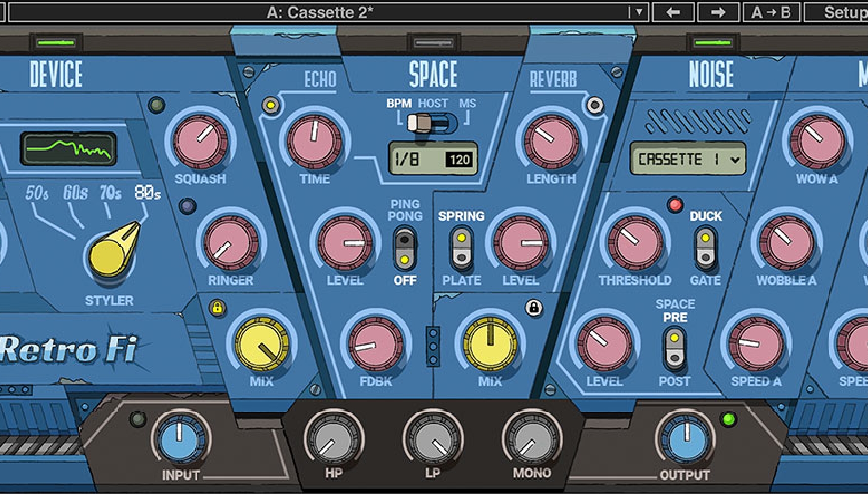
Task: Click the Echo section power LED
Action: click(x=271, y=105)
